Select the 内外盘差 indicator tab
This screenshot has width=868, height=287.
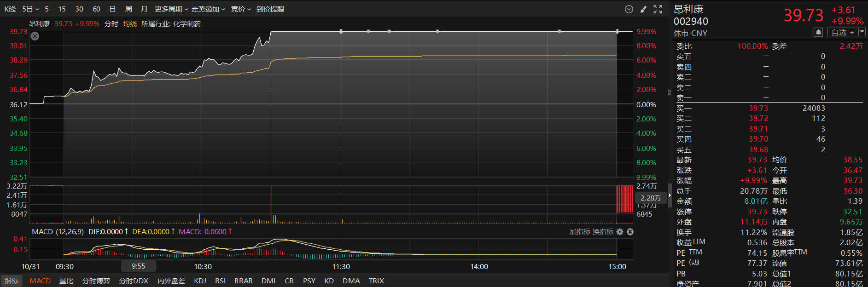coord(171,281)
